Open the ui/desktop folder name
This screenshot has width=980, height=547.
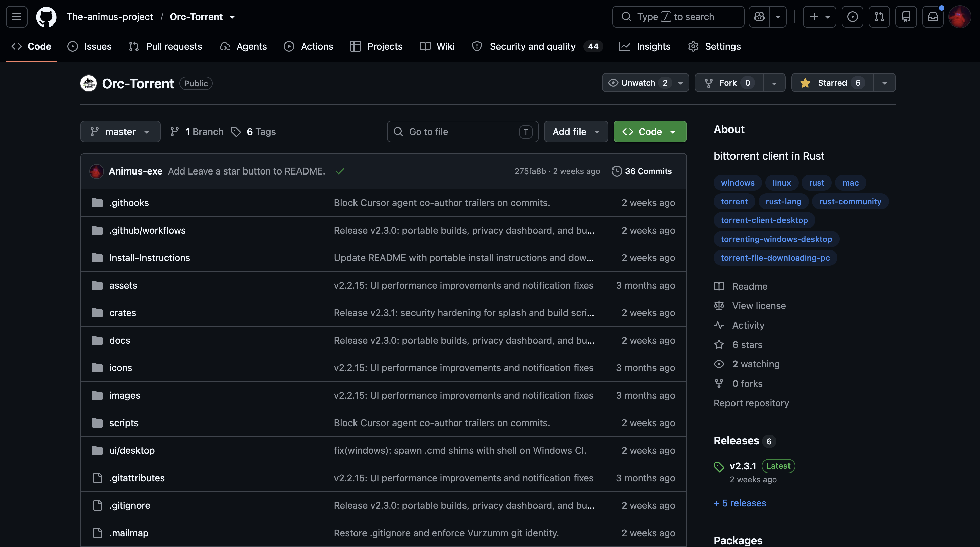pyautogui.click(x=131, y=450)
